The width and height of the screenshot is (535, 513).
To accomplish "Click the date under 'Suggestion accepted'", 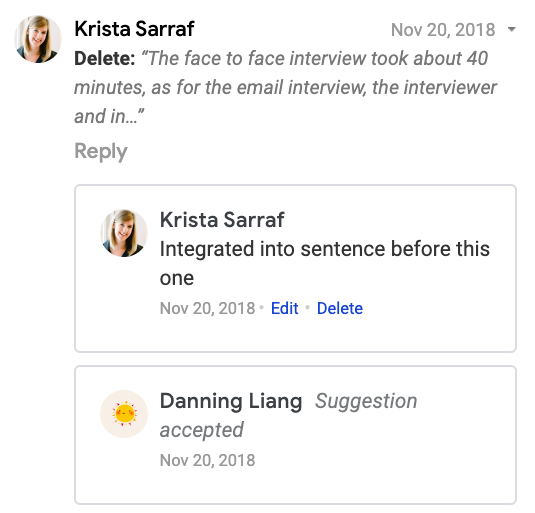I will [207, 460].
